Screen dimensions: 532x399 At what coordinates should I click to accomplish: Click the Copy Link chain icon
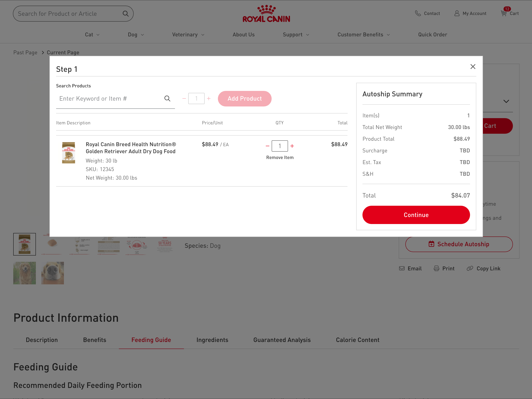tap(470, 268)
